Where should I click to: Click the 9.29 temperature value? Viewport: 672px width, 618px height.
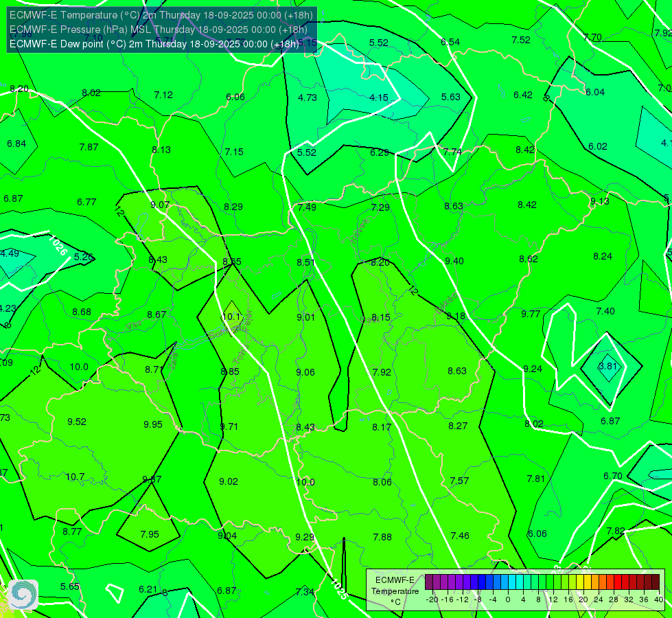[305, 537]
